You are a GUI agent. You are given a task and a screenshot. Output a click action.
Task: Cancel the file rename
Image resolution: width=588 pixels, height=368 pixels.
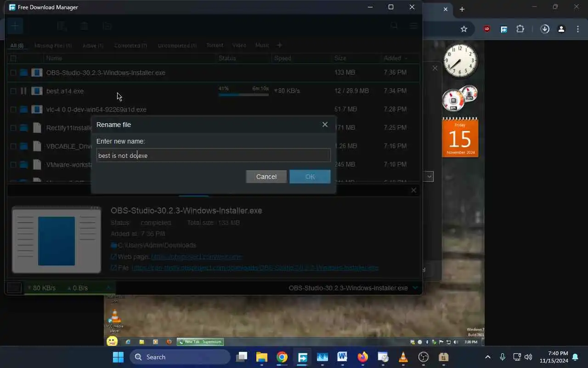pyautogui.click(x=266, y=177)
